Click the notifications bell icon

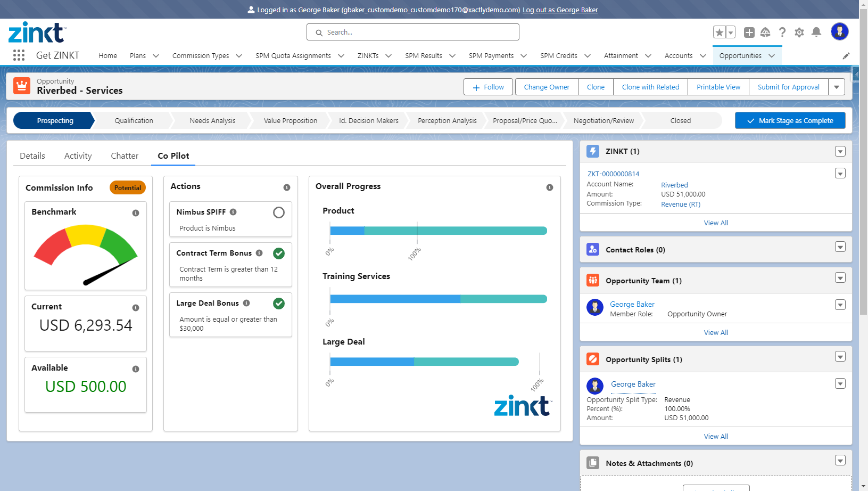[816, 32]
